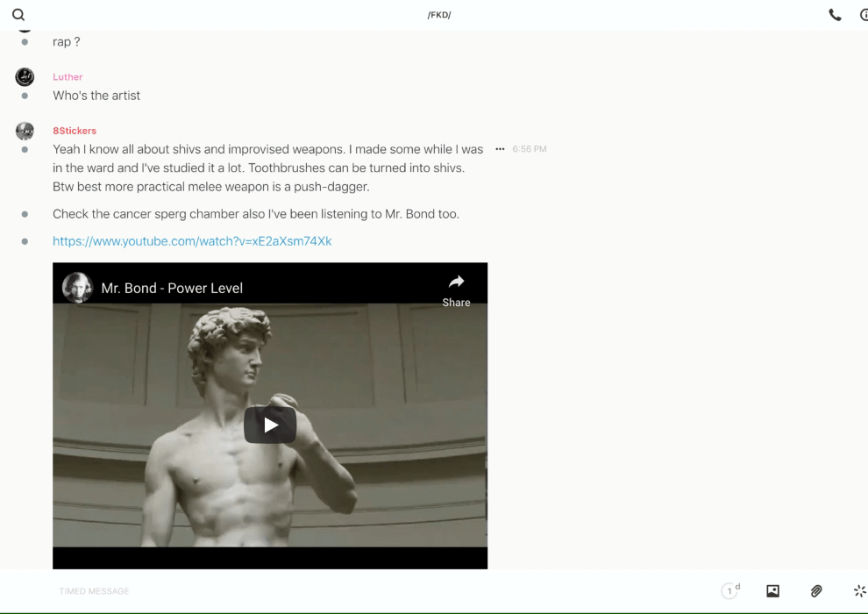Open the youtube.com link in the message

point(192,241)
